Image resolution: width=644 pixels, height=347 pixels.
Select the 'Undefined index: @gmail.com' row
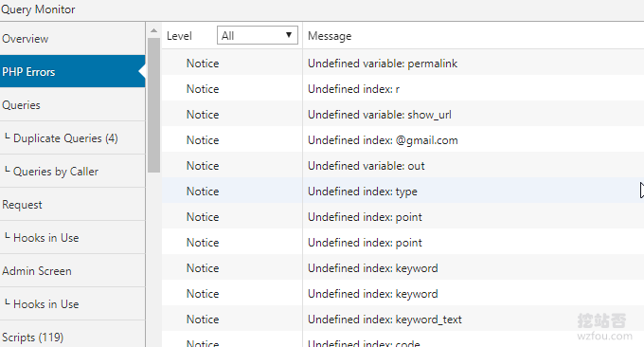(x=402, y=139)
